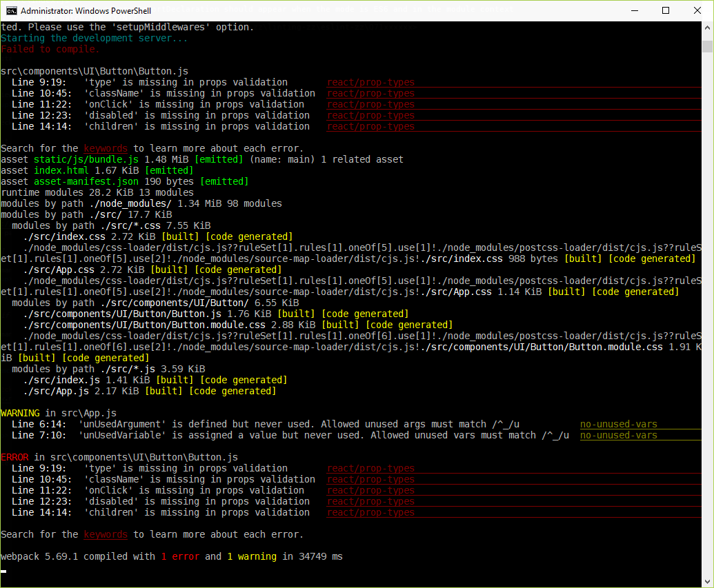
Task: Click no-unused-vars link for 'unUsedVariable'
Action: click(618, 435)
